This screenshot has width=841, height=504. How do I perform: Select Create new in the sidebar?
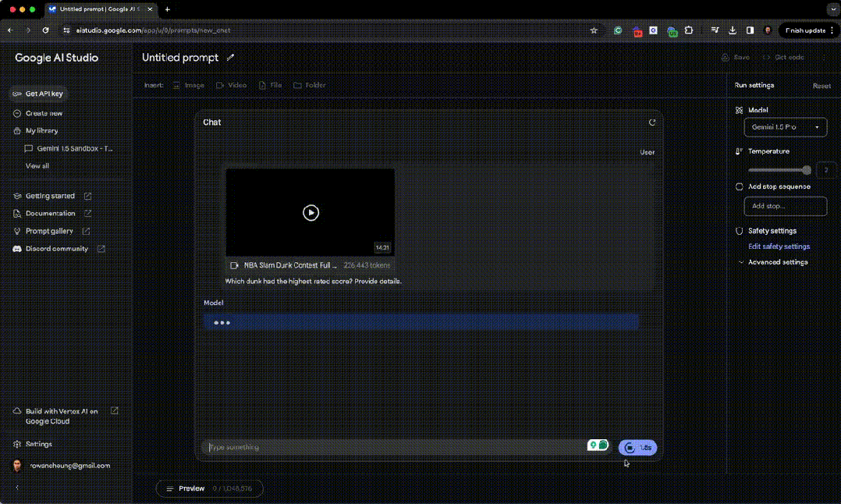(43, 113)
